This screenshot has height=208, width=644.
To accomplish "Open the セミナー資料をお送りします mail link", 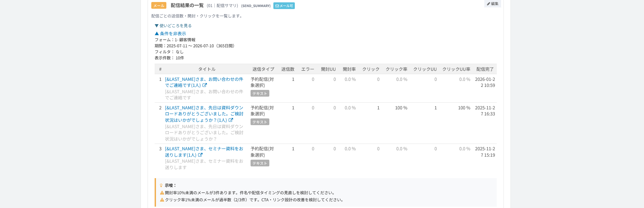I will pos(204,152).
